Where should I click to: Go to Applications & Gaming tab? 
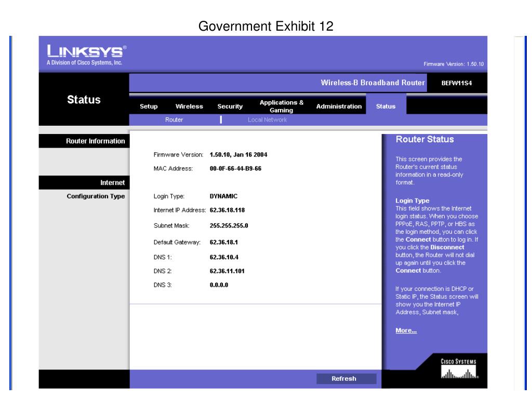click(281, 106)
